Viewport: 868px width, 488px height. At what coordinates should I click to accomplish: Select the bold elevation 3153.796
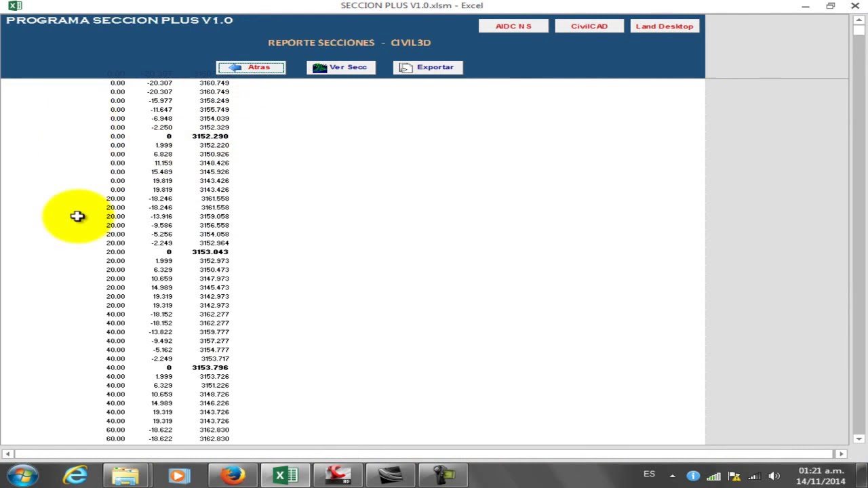click(x=210, y=367)
